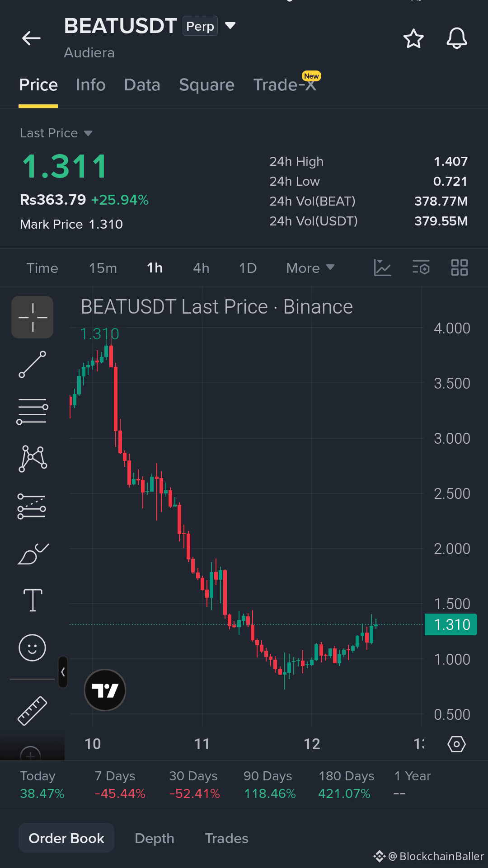Select the brush drawing tool
The width and height of the screenshot is (488, 868).
click(x=33, y=554)
